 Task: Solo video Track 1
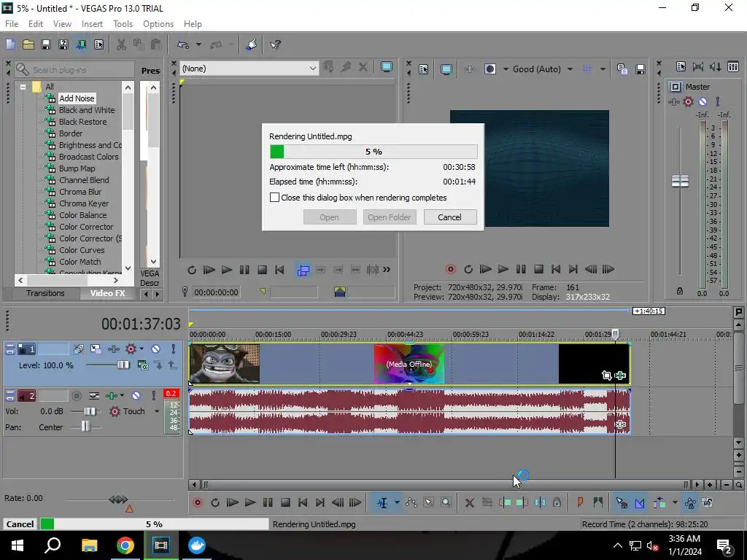174,349
